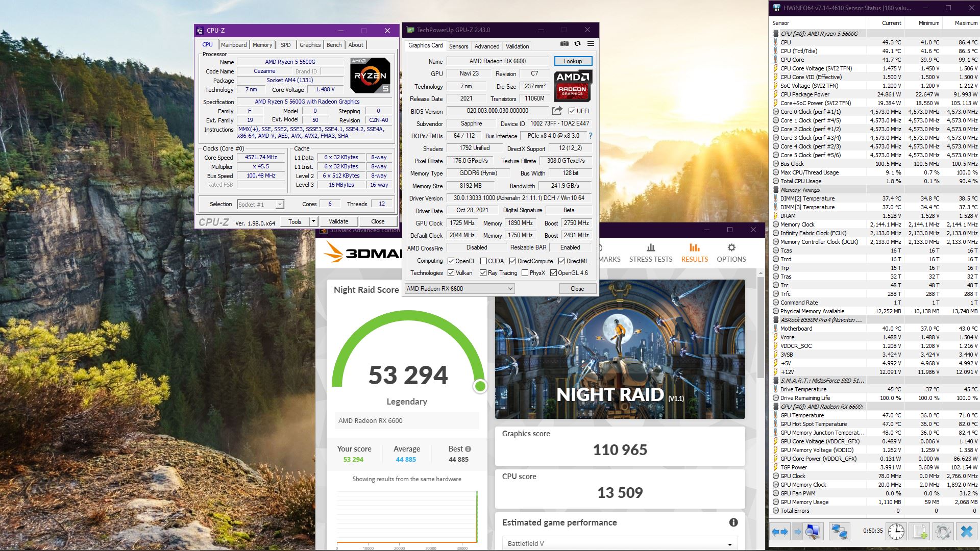Click the info icon beside Best score
This screenshot has height=551, width=980.
point(468,449)
